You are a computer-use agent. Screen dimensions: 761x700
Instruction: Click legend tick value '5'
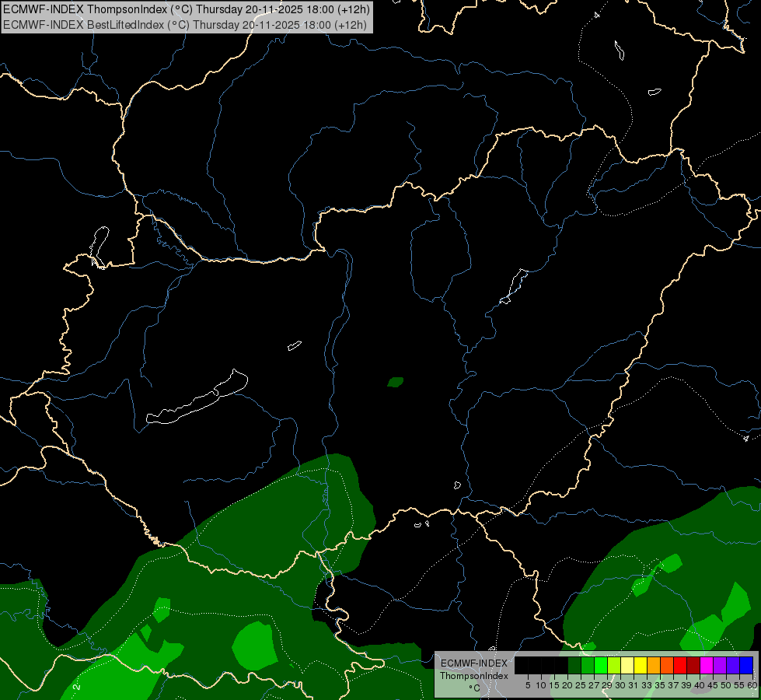click(x=528, y=685)
